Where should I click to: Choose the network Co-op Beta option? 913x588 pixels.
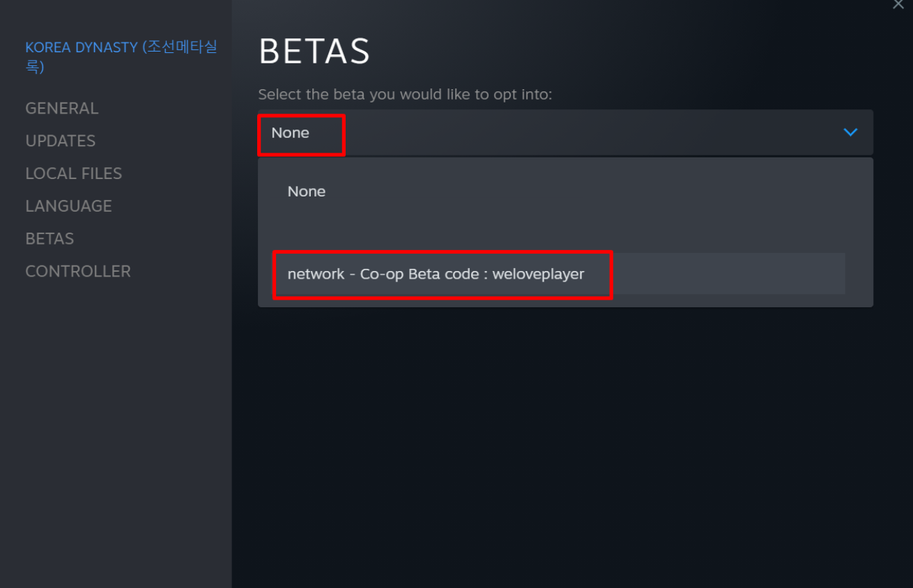pos(436,274)
